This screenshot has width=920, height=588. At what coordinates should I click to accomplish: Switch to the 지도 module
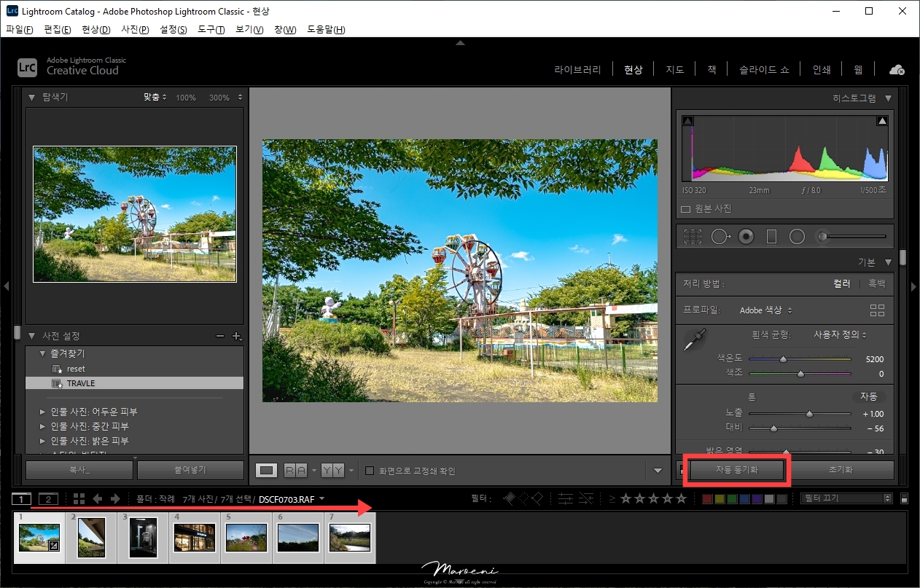(x=674, y=70)
